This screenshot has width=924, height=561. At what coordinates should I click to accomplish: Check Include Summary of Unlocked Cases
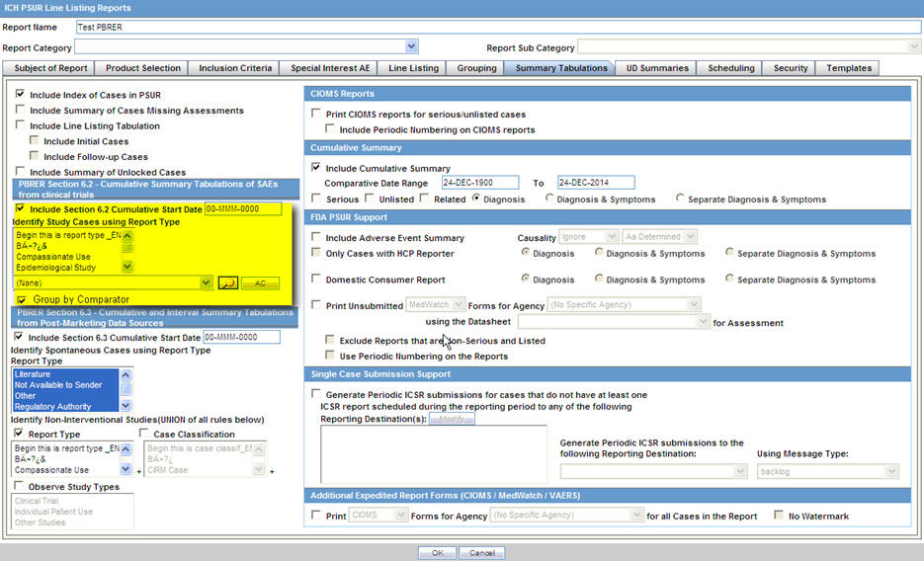[21, 171]
